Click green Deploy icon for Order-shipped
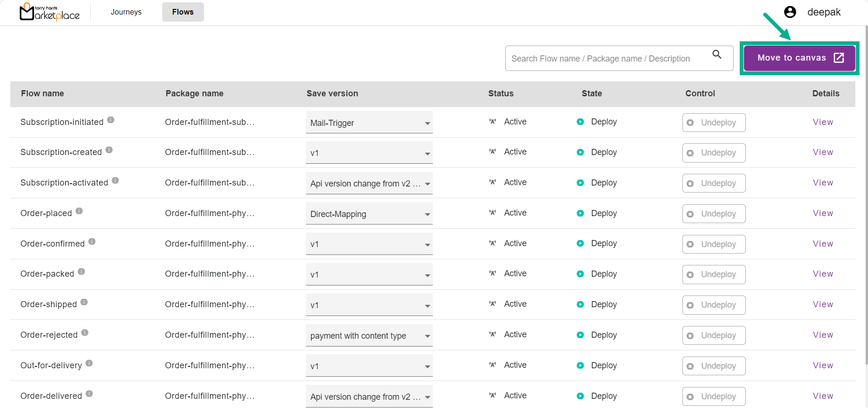The image size is (868, 411). click(580, 304)
